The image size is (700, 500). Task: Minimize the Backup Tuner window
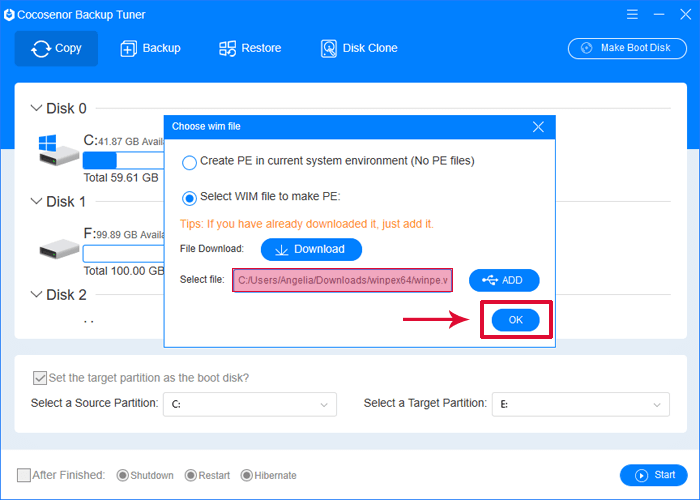coord(659,14)
